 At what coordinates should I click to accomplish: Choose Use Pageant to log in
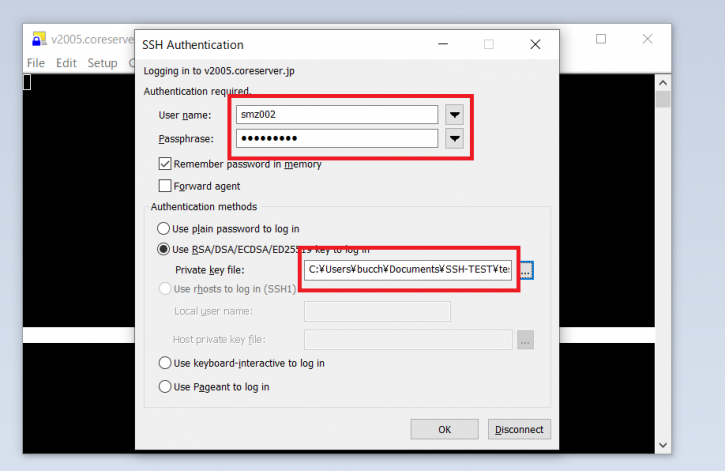click(164, 387)
